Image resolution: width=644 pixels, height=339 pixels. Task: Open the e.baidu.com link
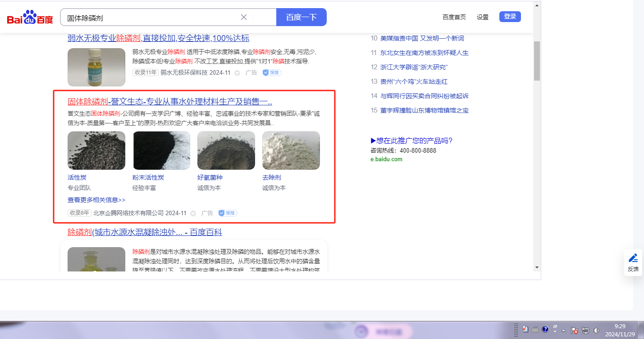pos(386,159)
